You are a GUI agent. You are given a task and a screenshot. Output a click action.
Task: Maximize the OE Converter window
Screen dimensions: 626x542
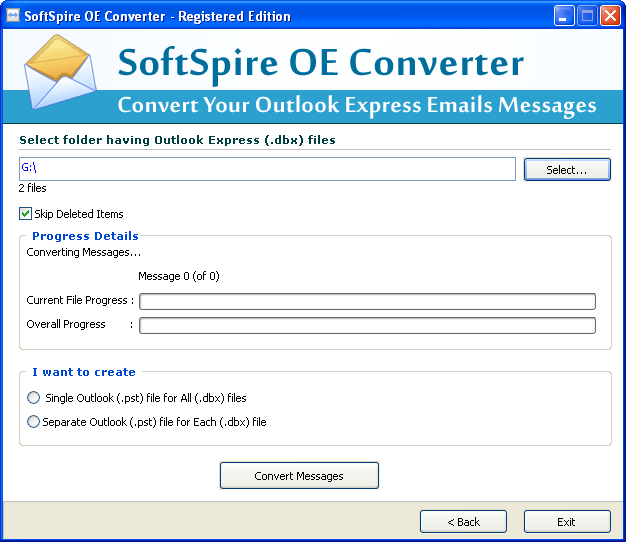click(x=587, y=16)
